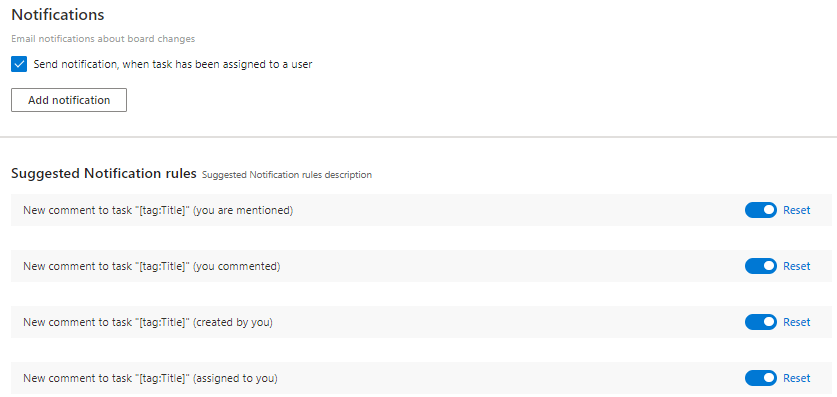837x397 pixels.
Task: Click "Email notifications about board changes" text
Action: click(x=103, y=39)
